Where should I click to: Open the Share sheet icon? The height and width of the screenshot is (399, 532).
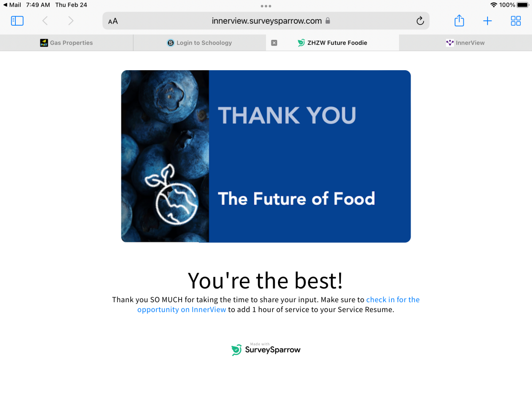[459, 20]
